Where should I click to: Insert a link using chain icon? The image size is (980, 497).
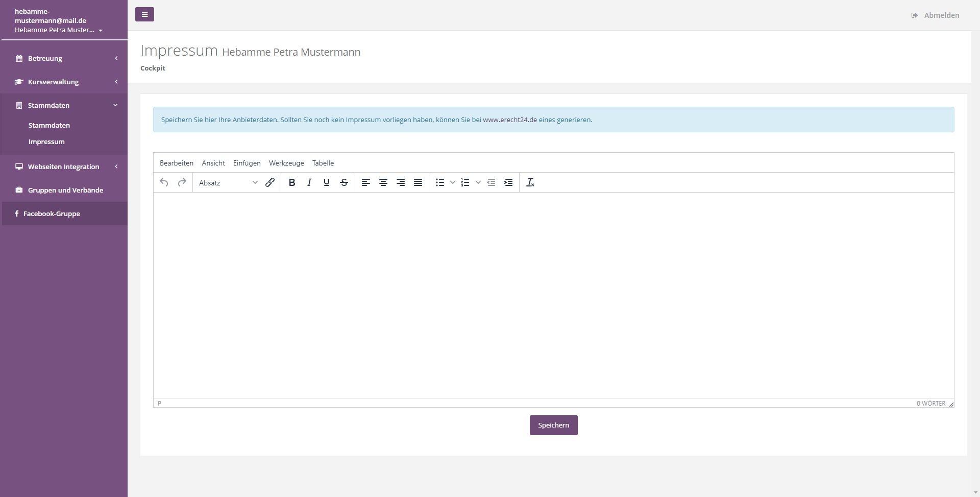[x=270, y=182]
